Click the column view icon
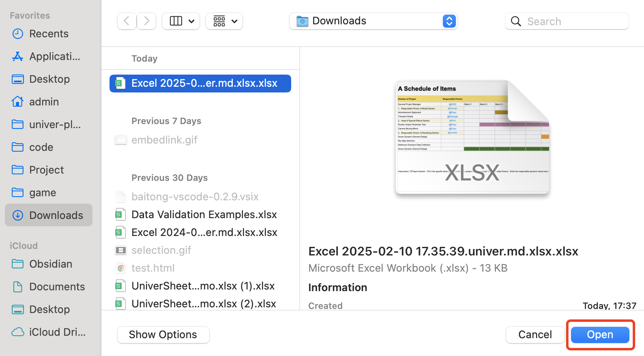644x356 pixels. (176, 21)
